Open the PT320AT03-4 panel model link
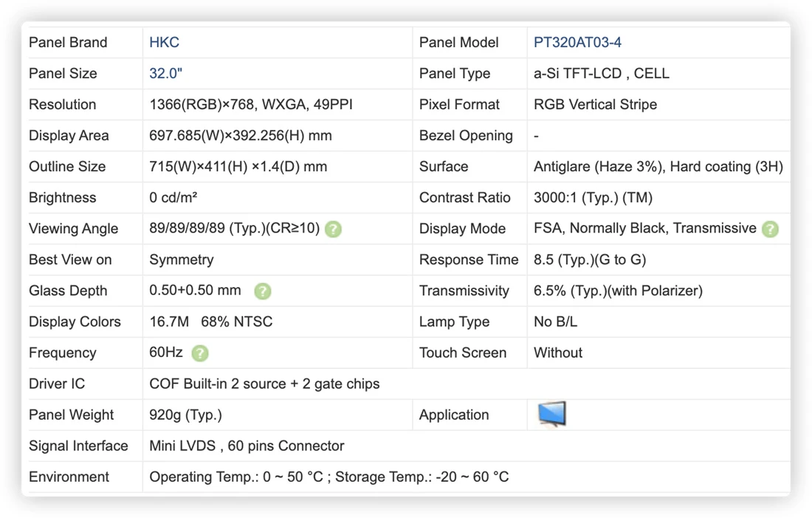812x518 pixels. [x=577, y=43]
